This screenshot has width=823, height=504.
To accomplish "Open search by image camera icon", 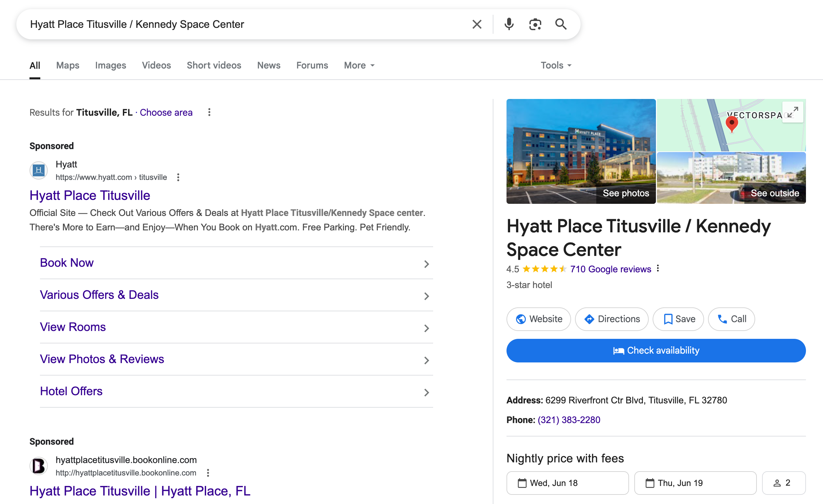I will [x=535, y=24].
